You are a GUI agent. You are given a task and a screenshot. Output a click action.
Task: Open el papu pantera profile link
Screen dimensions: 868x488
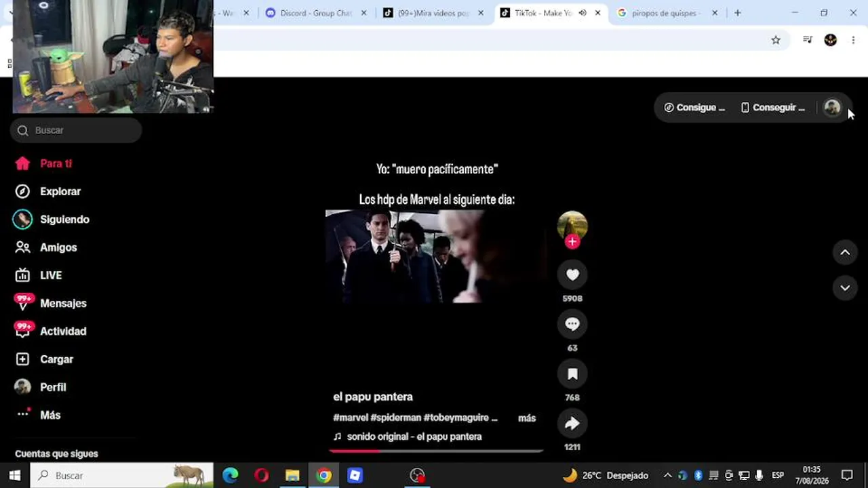(x=373, y=396)
